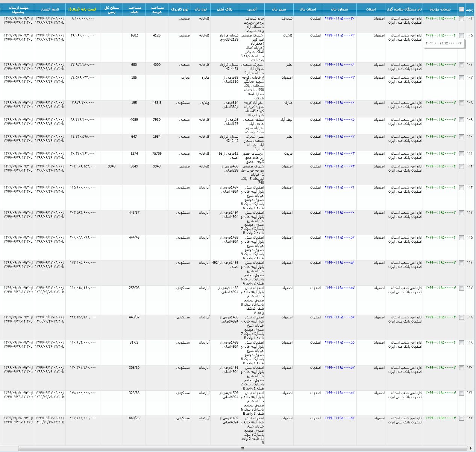Click the مساحت عرصه column header
Viewport: 476px width, 452px height.
click(157, 9)
